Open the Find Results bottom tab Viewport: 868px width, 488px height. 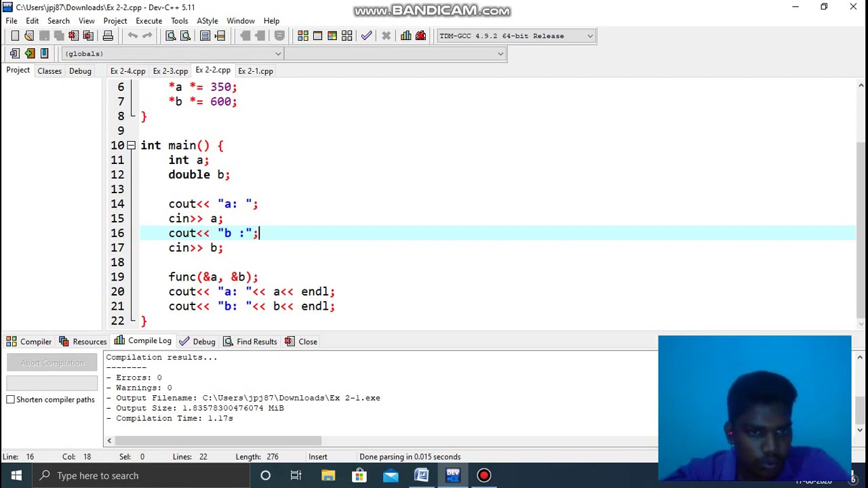250,342
